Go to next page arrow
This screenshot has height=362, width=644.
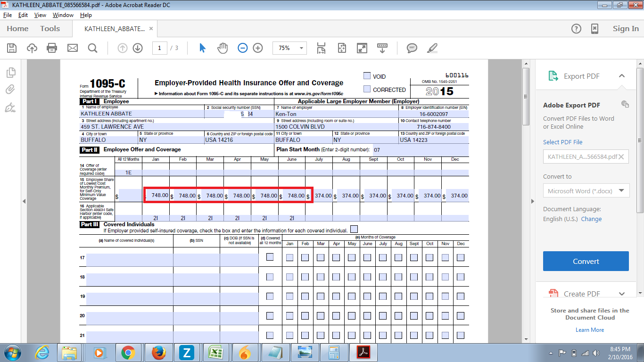click(x=138, y=48)
